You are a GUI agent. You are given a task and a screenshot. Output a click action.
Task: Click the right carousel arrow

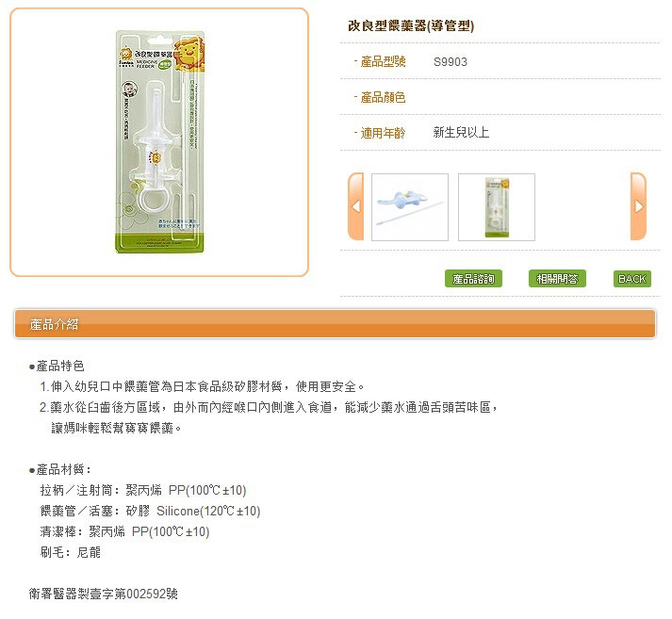[638, 206]
